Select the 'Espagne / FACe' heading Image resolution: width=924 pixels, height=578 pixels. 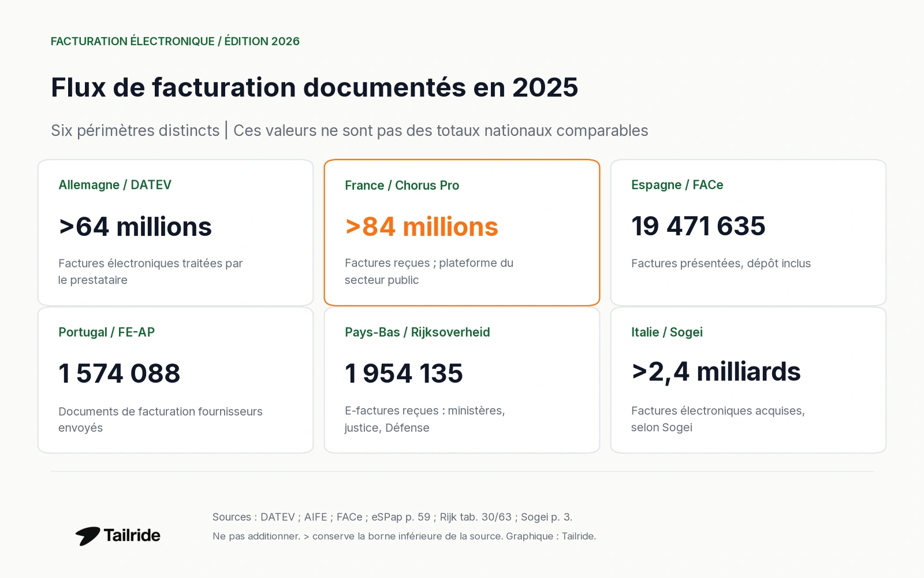click(677, 185)
